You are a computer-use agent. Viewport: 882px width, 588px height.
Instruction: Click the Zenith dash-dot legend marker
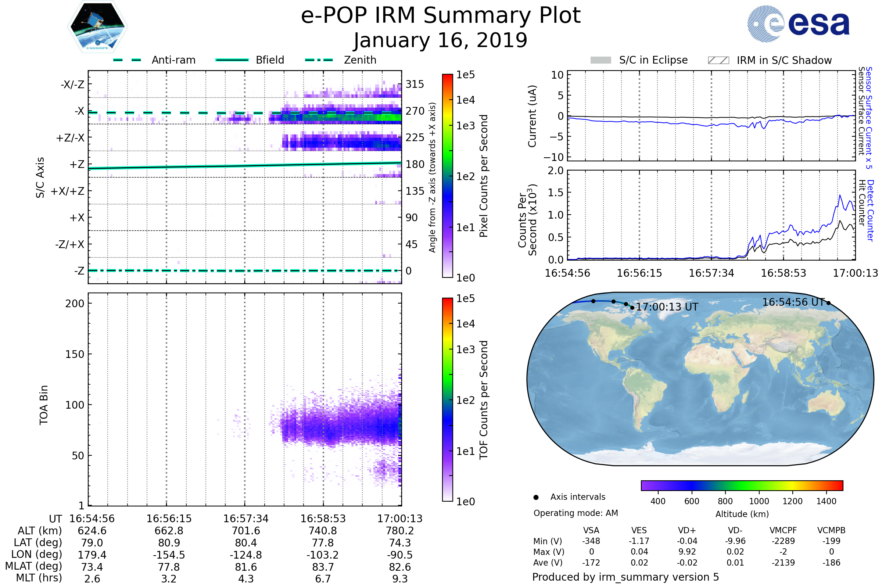[x=319, y=60]
